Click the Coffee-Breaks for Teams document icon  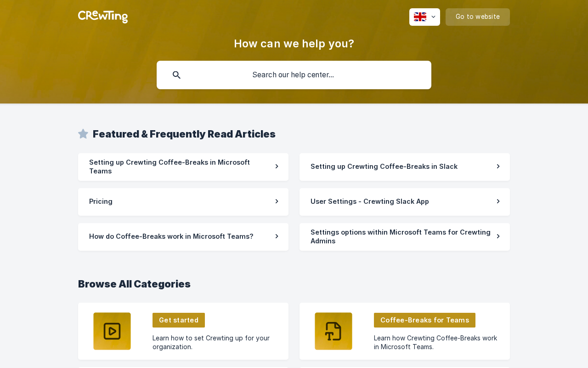point(334,331)
